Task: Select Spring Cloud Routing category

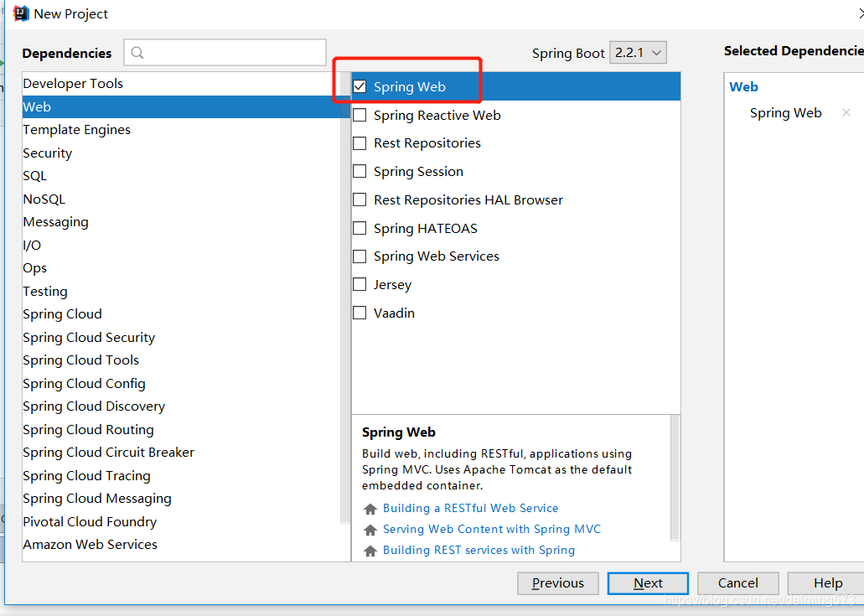Action: (x=181, y=429)
